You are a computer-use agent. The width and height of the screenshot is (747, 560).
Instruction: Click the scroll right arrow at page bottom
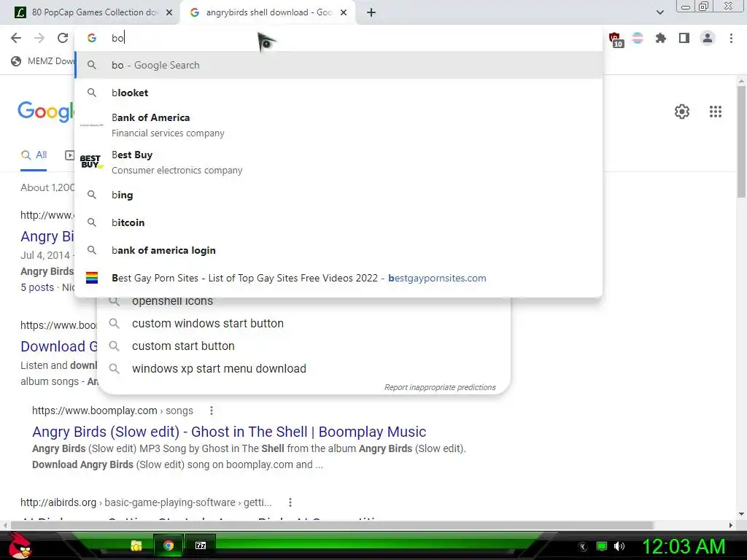point(731,525)
